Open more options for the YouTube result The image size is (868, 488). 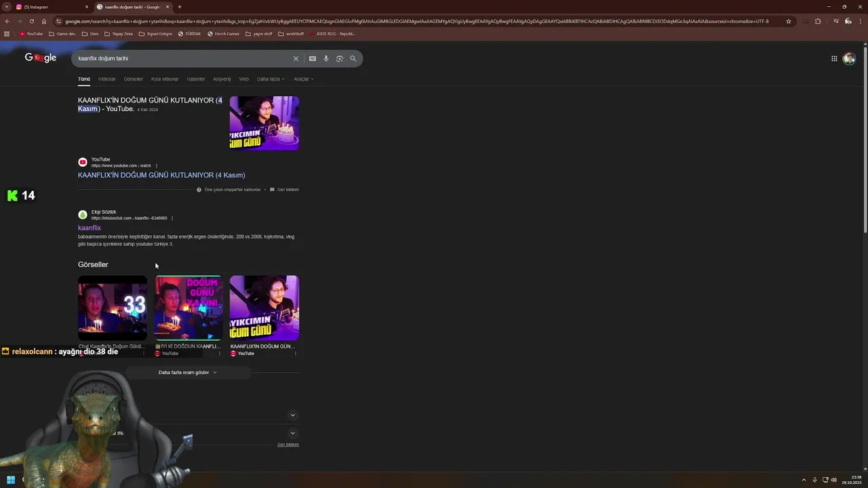tap(157, 165)
